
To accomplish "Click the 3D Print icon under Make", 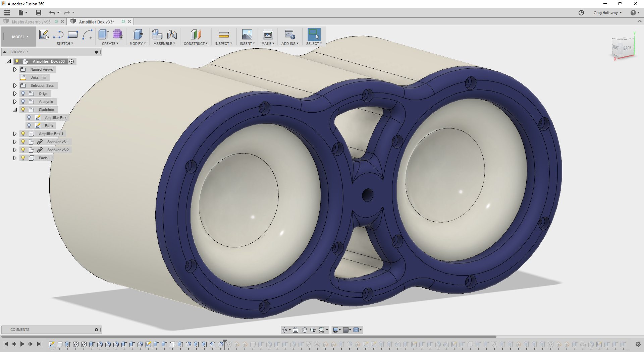I will tap(268, 35).
